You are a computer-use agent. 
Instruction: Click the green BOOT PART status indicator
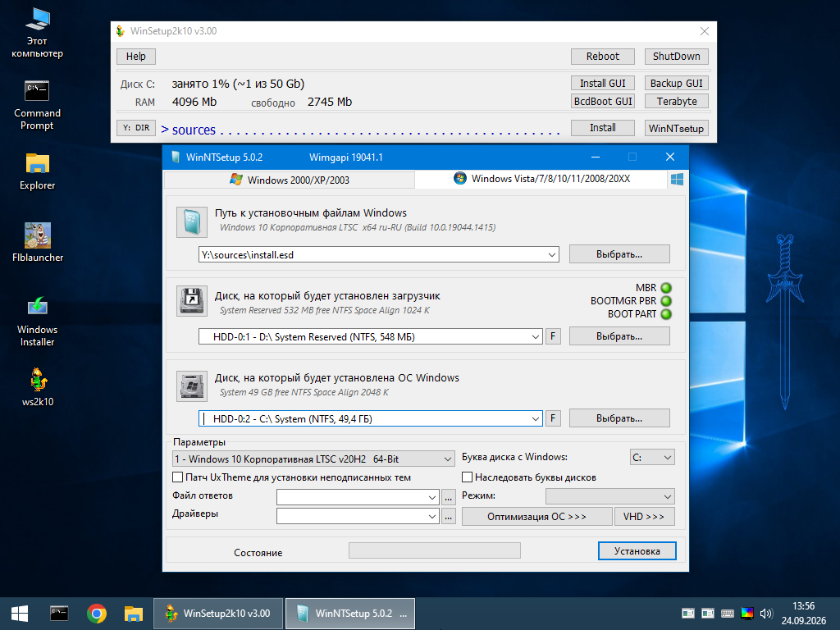click(x=666, y=314)
